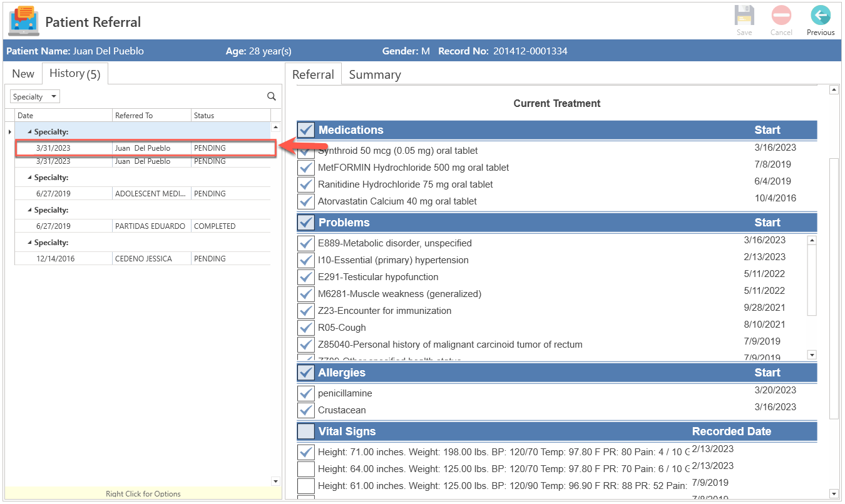Uncheck E291-Testicular hypofunction problem

306,277
